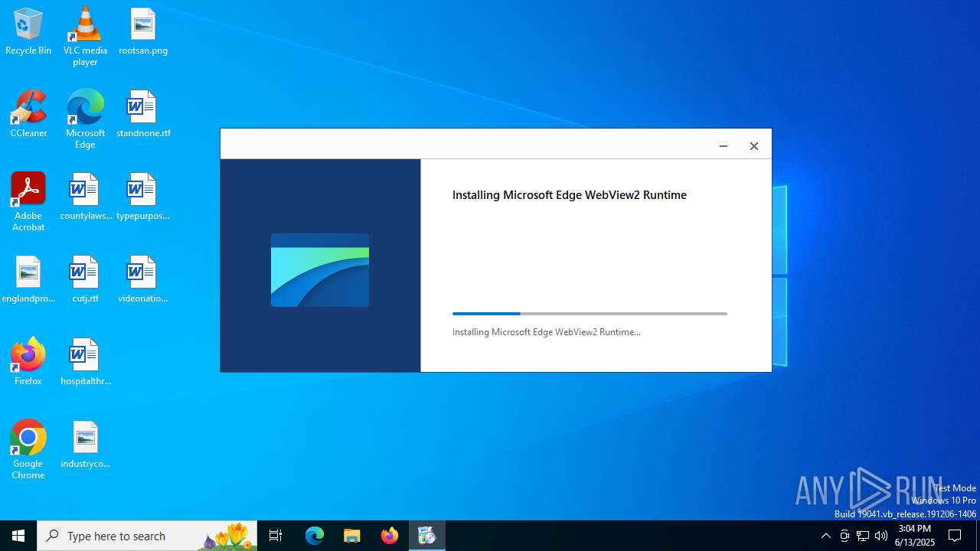
Task: Select the cutj.rtf document icon
Action: (85, 280)
